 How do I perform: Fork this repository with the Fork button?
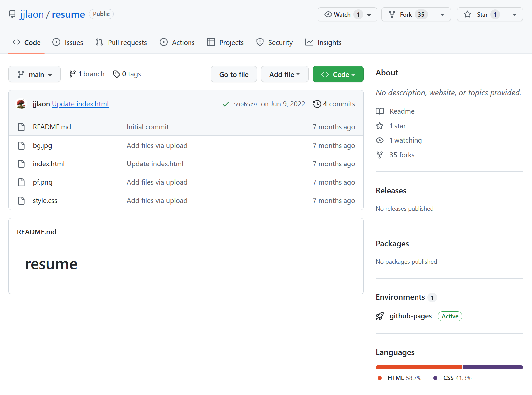[x=408, y=14]
